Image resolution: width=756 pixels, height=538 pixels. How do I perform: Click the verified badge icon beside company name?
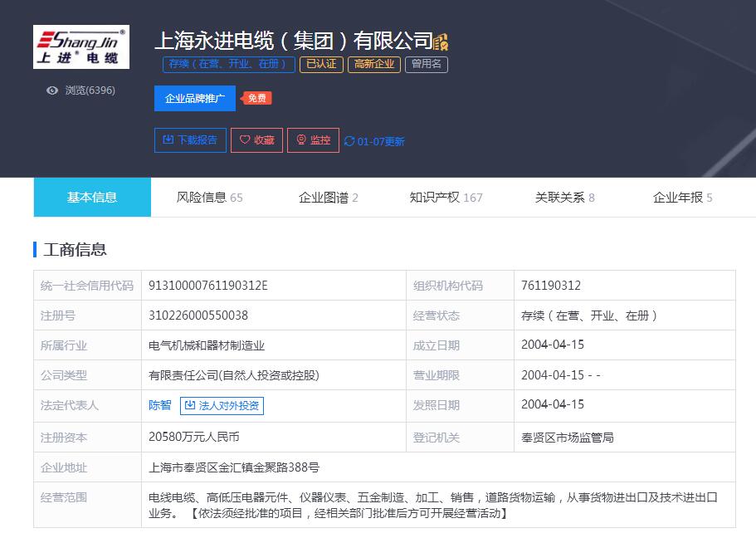click(441, 41)
